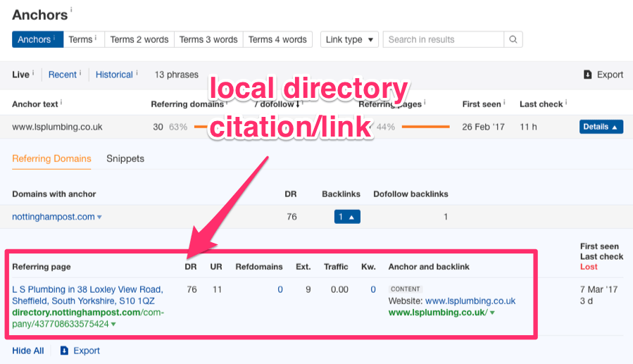Click info icon next to Anchors heading
This screenshot has height=364, width=633.
point(71,11)
